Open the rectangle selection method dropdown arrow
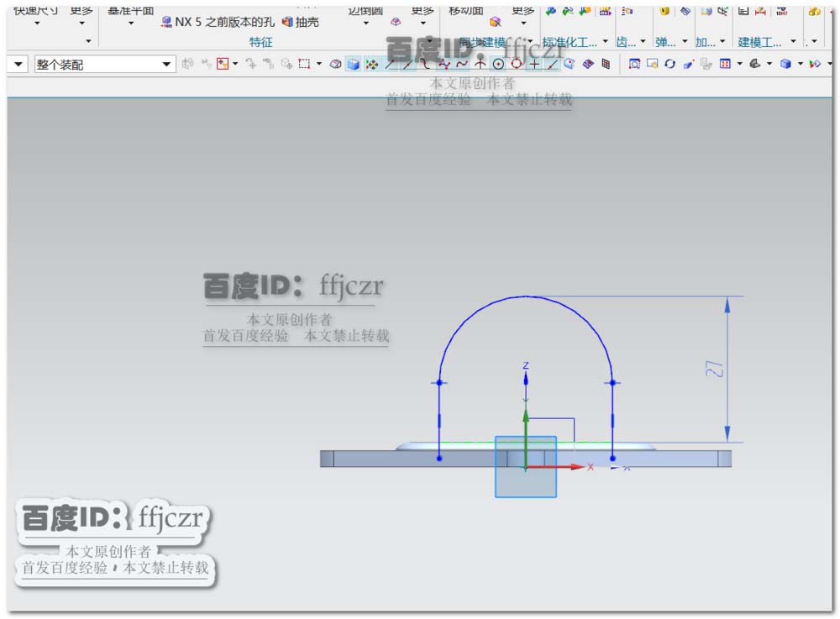Screen dimensions: 840x619 (x=319, y=65)
